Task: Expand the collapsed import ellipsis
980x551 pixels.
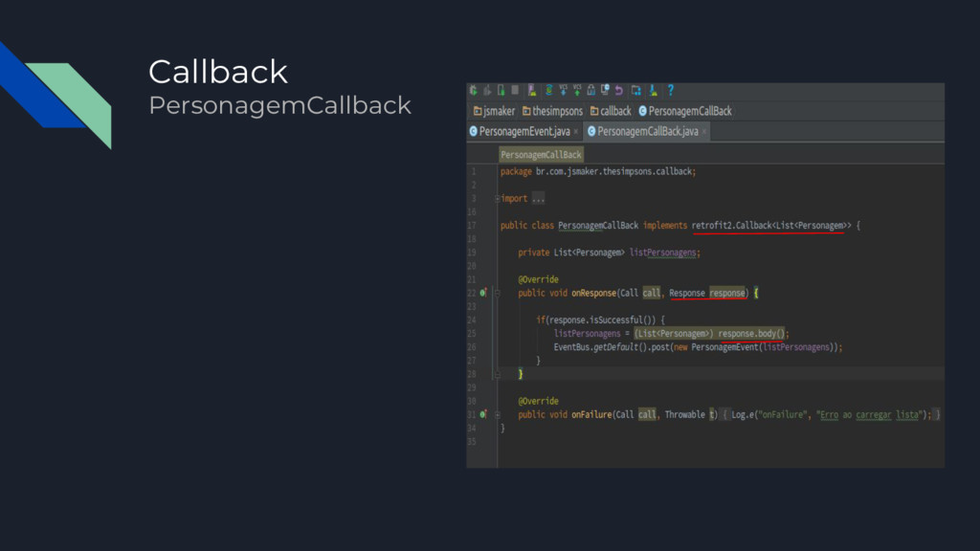Action: pyautogui.click(x=538, y=199)
